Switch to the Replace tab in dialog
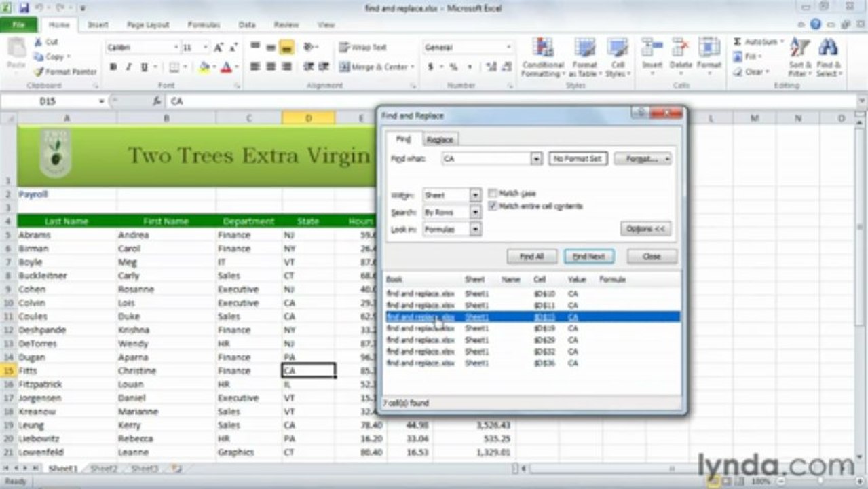 click(440, 139)
